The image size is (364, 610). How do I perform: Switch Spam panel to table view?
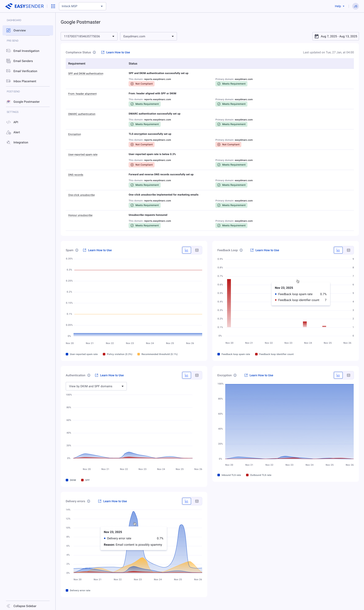click(x=197, y=250)
